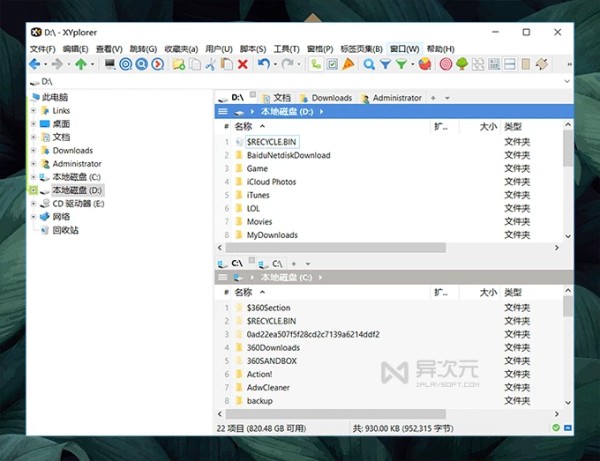Click the puzzle-grid thumbnails toolbar icon
600x461 pixels.
pos(478,64)
